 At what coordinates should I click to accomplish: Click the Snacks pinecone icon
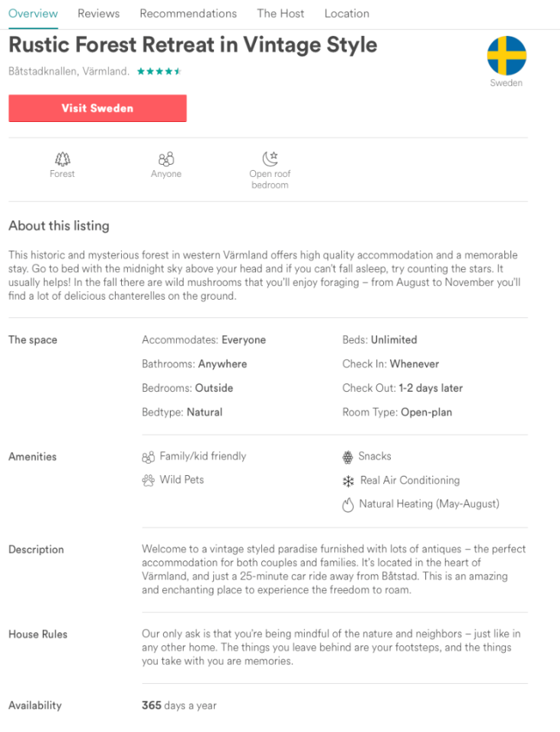click(x=348, y=457)
